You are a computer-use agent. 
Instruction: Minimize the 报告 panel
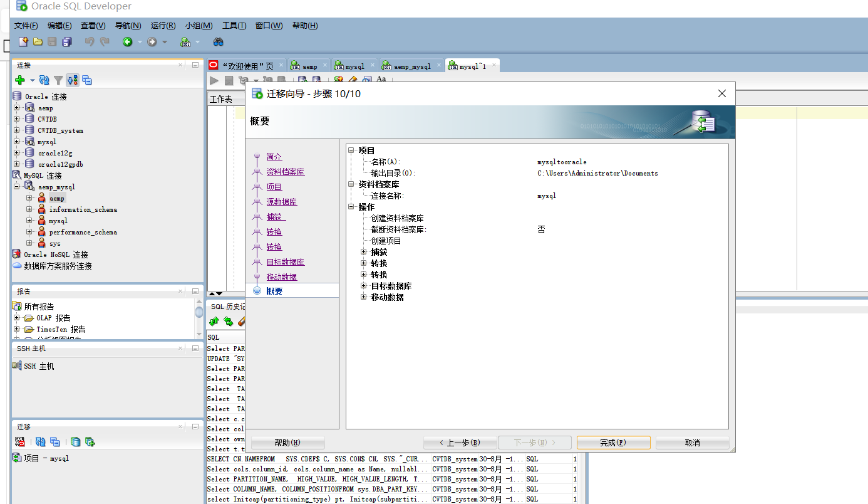point(195,291)
